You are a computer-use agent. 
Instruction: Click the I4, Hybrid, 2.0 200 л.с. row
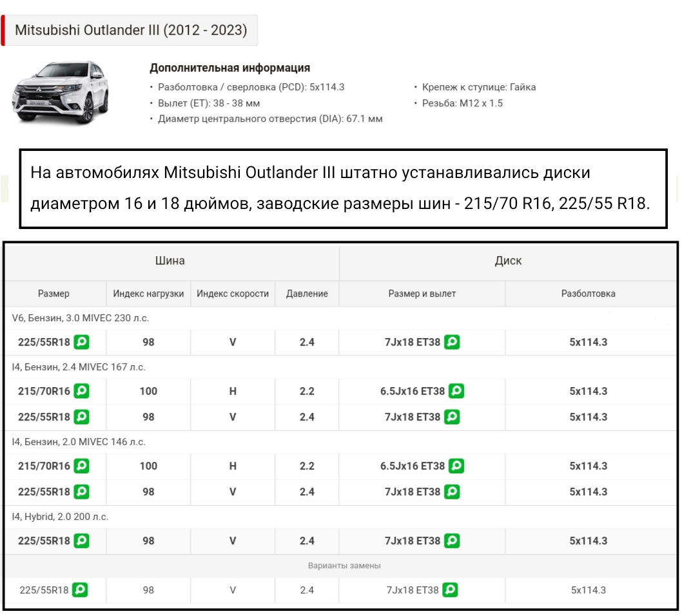[x=340, y=517]
